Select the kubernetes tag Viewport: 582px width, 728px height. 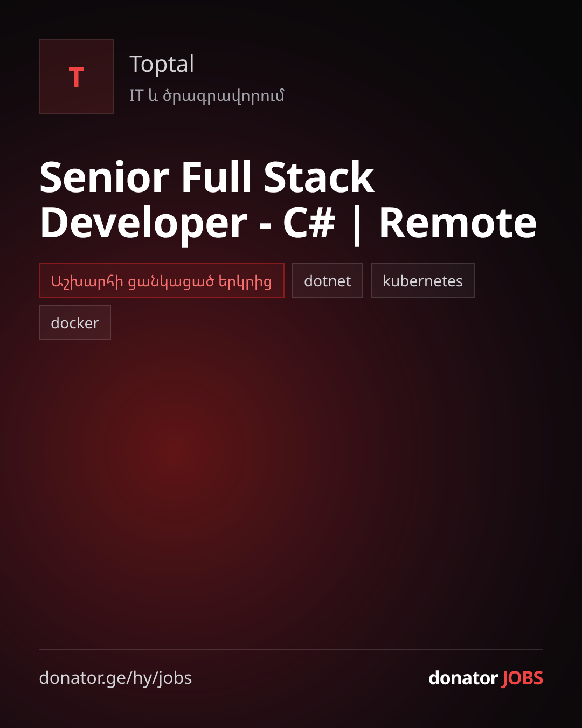point(423,280)
